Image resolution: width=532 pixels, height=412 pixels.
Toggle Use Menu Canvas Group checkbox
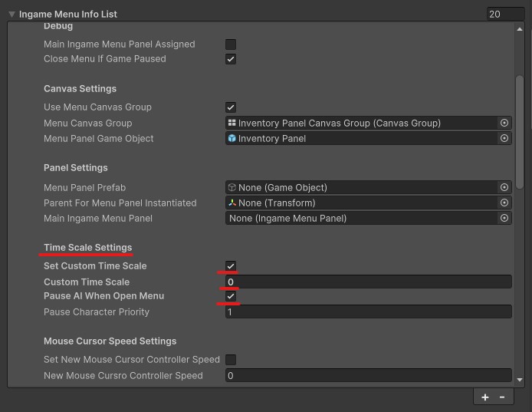click(x=231, y=107)
